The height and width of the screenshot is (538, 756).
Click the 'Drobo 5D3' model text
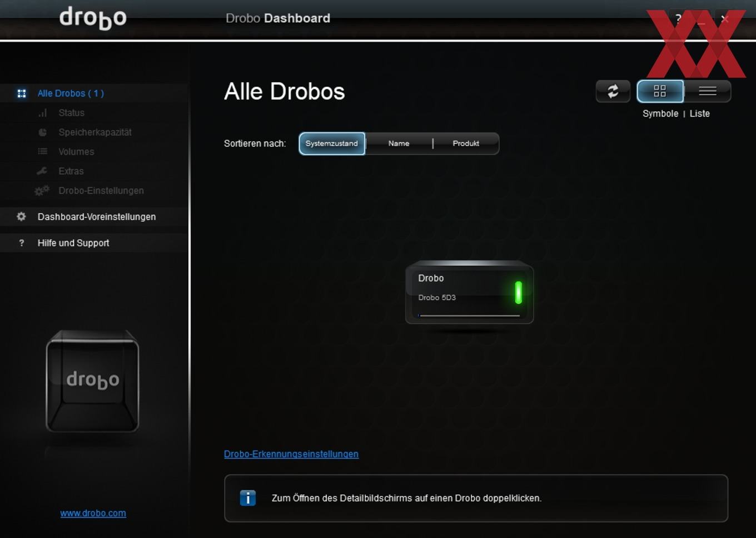(x=437, y=298)
